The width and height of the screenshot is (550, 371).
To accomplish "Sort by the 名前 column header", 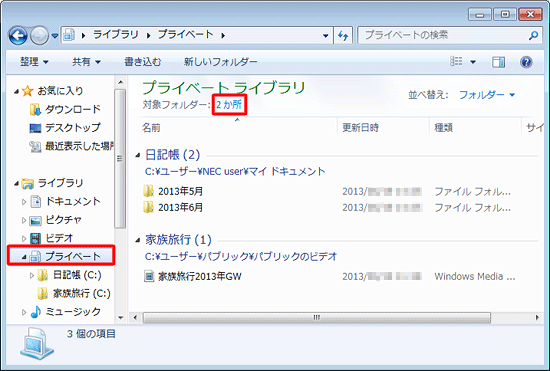I will point(151,128).
